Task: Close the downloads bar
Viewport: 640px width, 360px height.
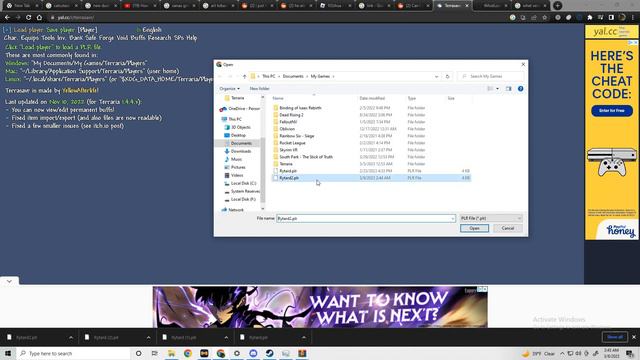Action: (x=634, y=337)
